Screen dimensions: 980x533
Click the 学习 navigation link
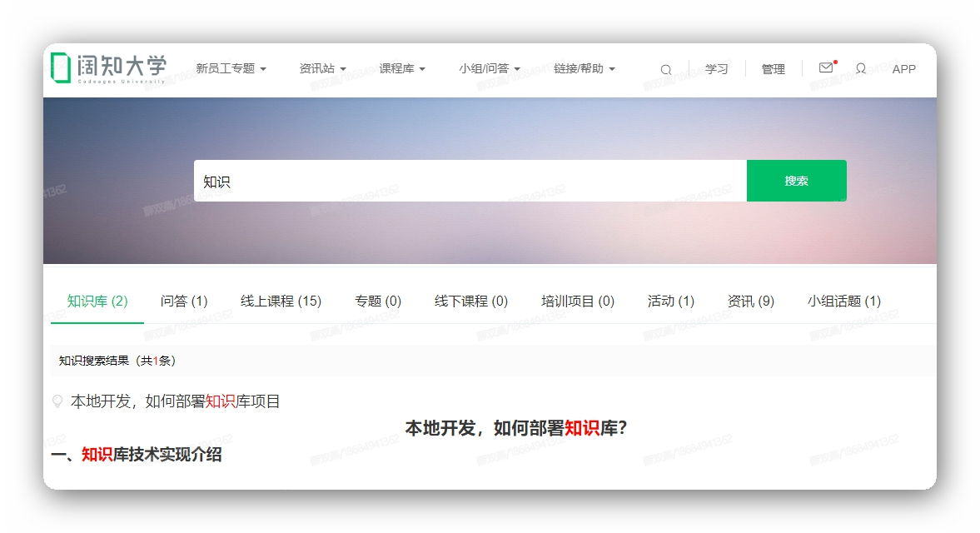(716, 69)
